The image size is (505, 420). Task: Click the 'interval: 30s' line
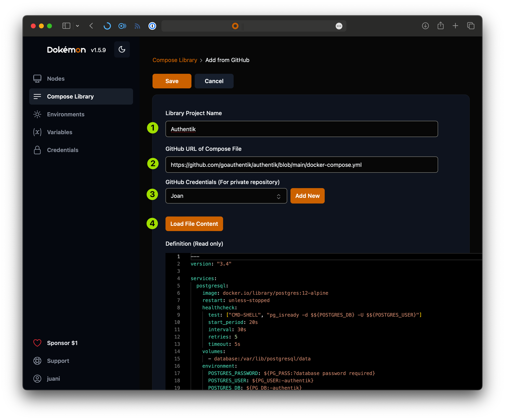227,329
